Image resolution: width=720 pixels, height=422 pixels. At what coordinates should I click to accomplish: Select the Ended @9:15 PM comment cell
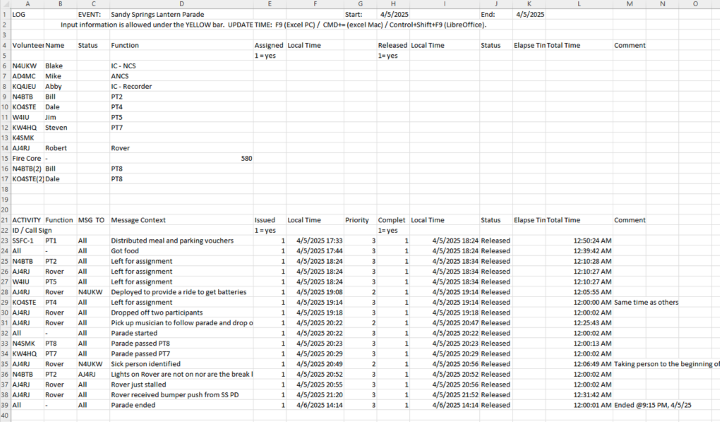656,405
